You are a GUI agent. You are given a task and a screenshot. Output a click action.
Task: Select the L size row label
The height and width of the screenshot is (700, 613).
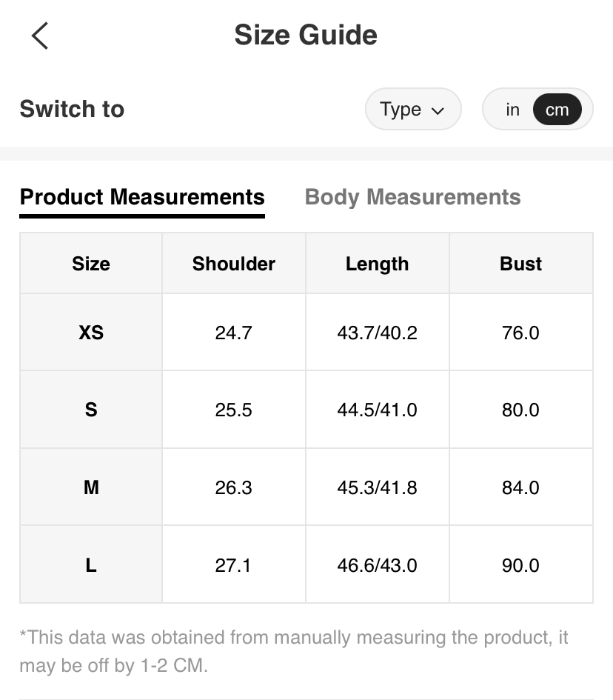pos(91,565)
